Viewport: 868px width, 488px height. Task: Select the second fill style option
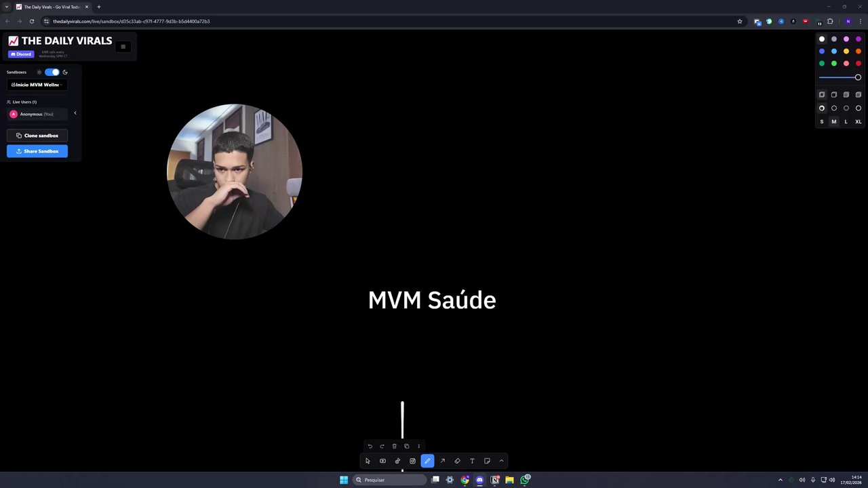(834, 95)
